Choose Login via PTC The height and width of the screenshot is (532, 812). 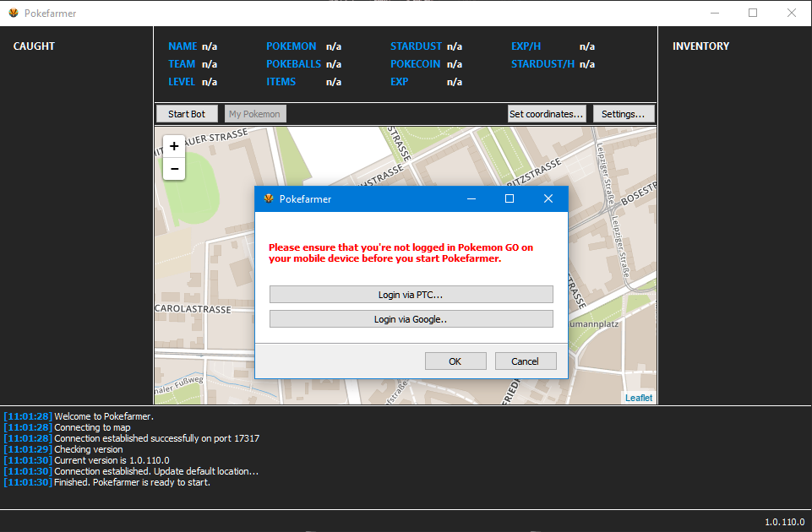pyautogui.click(x=411, y=295)
